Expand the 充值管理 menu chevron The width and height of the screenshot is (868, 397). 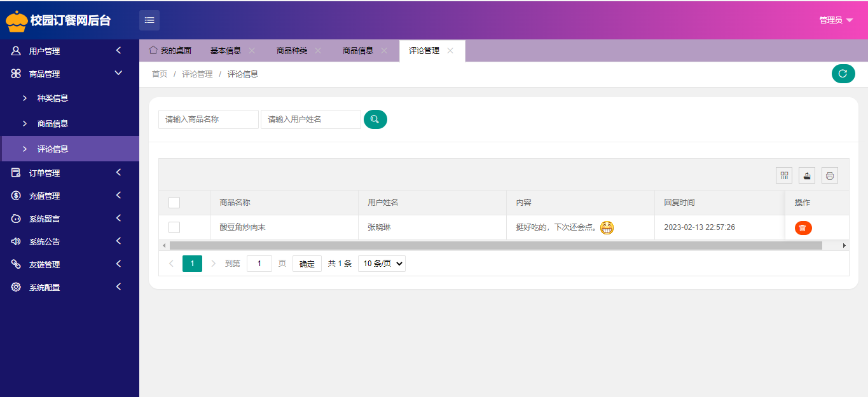(x=118, y=195)
